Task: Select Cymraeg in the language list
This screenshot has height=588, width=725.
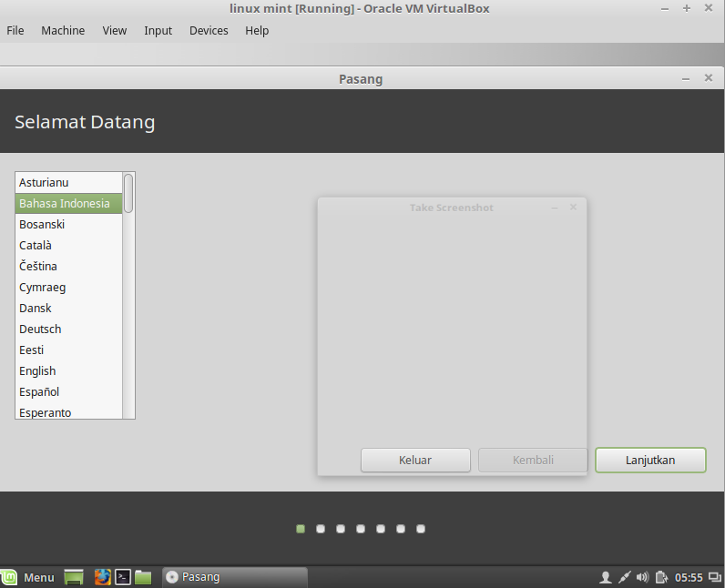Action: click(x=68, y=288)
